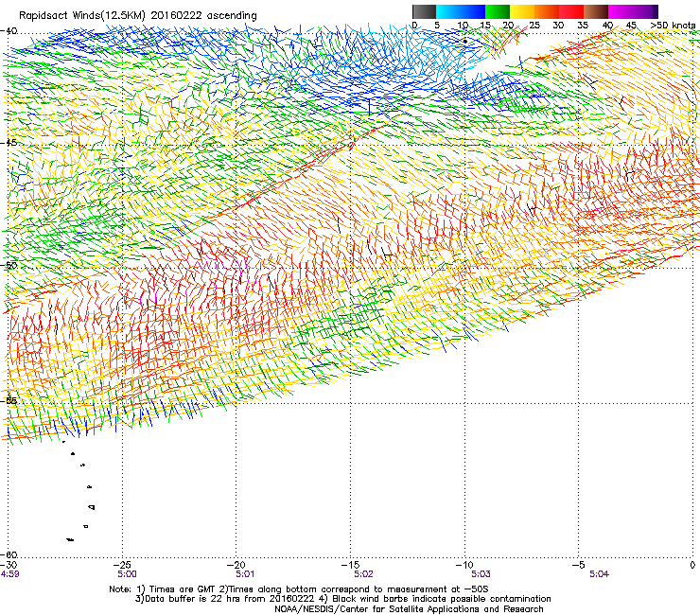Click the "-10" longitude axis label
Image resolution: width=700 pixels, height=615 pixels.
click(464, 565)
